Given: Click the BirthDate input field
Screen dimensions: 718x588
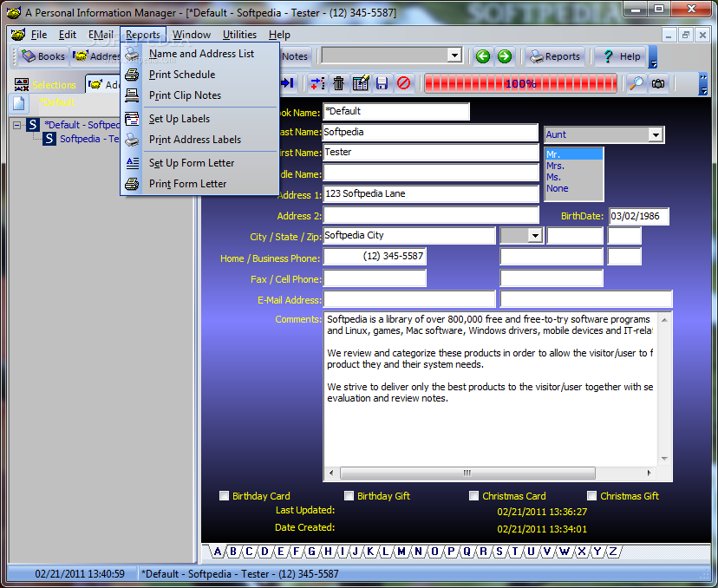Looking at the screenshot, I should click(639, 217).
